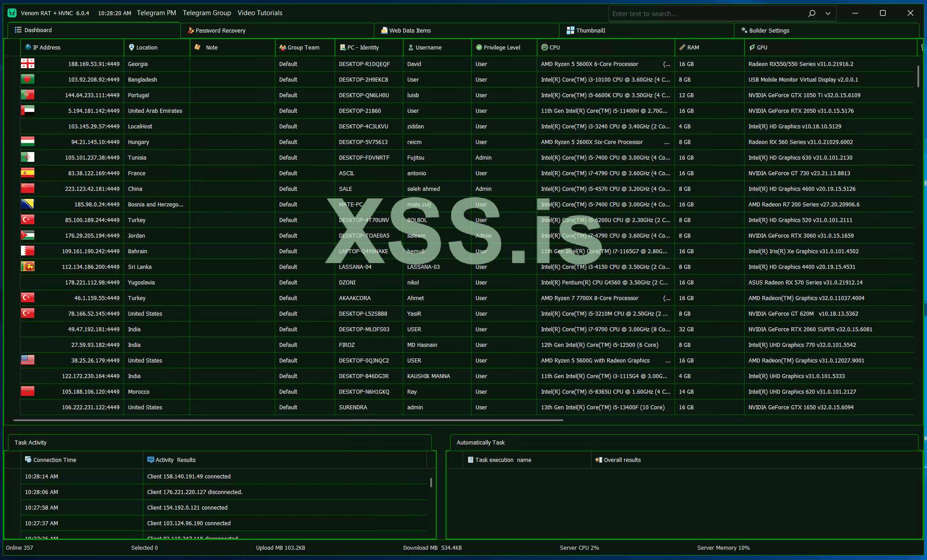
Task: Click the Location column pin icon
Action: coord(131,47)
